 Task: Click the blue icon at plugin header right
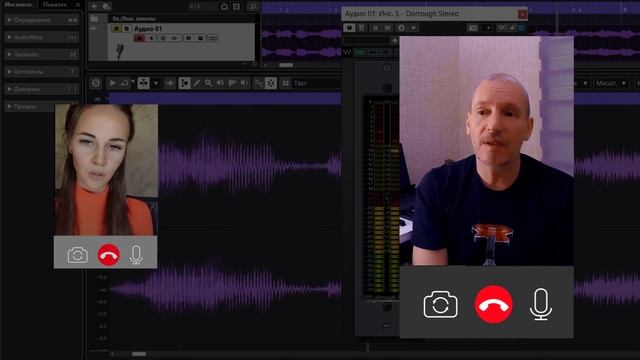click(x=521, y=28)
